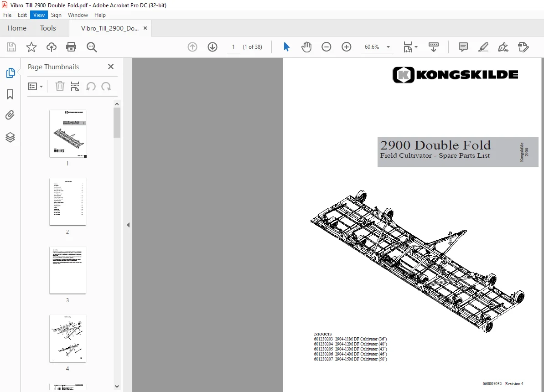Viewport: 544px width, 392px height.
Task: Click the read mode keyboard icon
Action: (433, 47)
